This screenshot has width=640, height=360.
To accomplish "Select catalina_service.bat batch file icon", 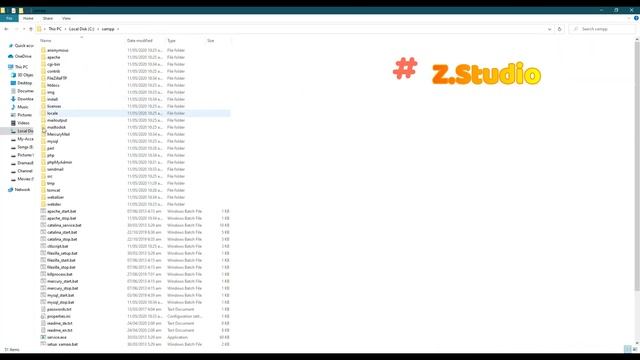I will point(43,225).
